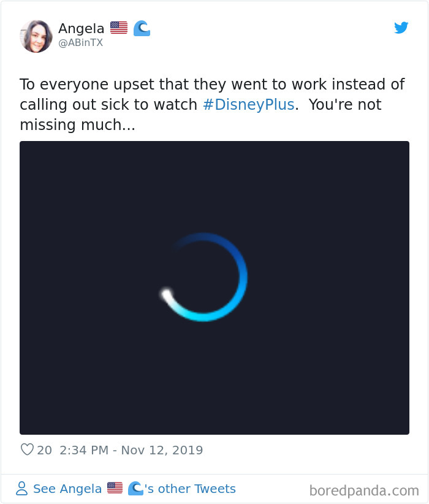Click the American flag emoji beside Angela's name
The width and height of the screenshot is (429, 504).
click(x=118, y=27)
